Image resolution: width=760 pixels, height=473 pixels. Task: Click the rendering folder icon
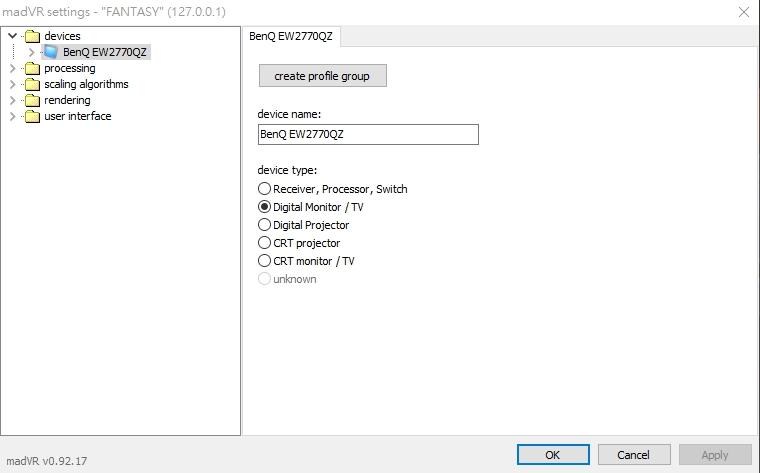click(32, 100)
